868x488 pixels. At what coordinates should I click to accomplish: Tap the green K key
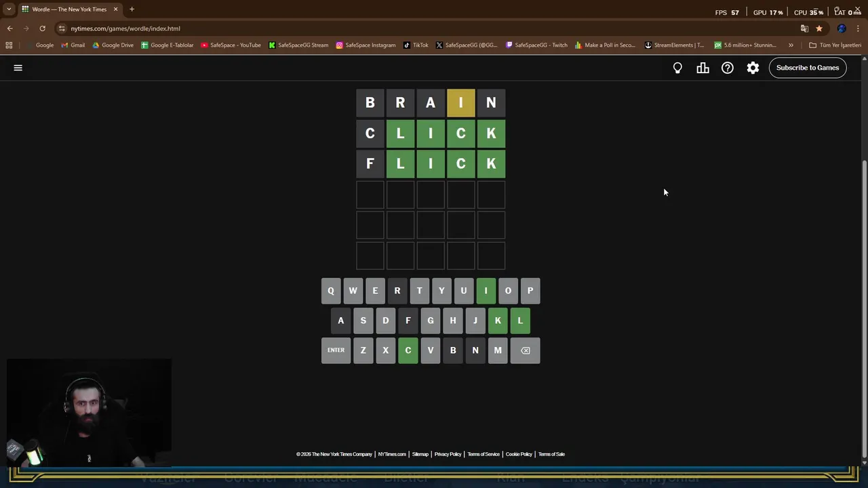498,321
